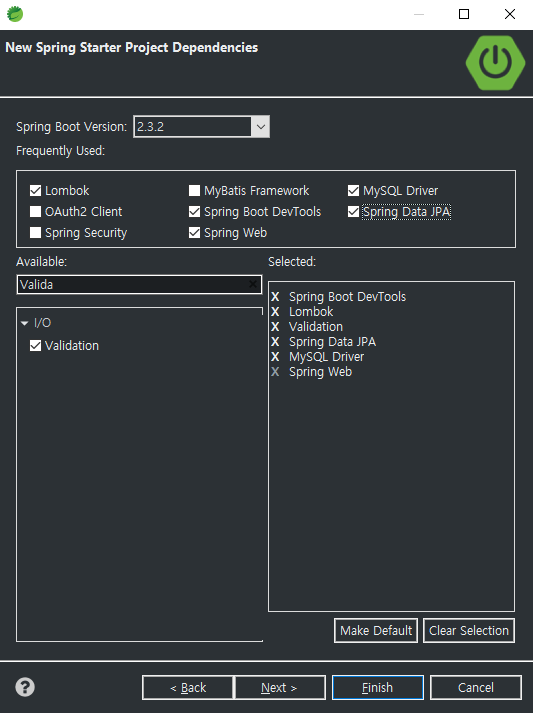Click the Spring leaf icon in title bar

pyautogui.click(x=15, y=14)
